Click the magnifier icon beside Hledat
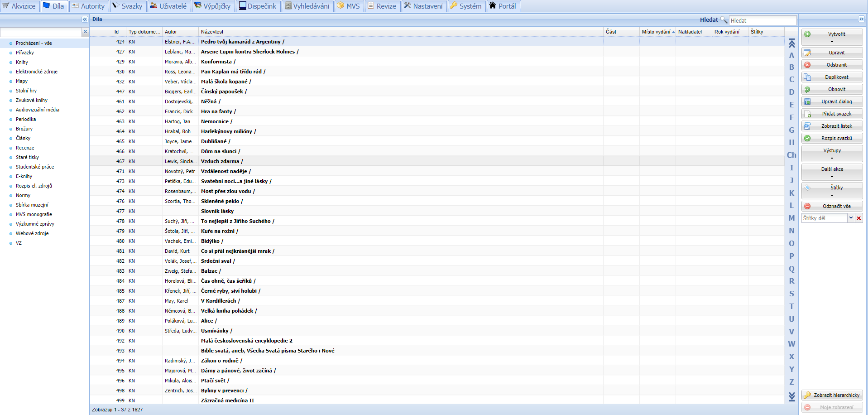The height and width of the screenshot is (415, 868). click(x=724, y=20)
